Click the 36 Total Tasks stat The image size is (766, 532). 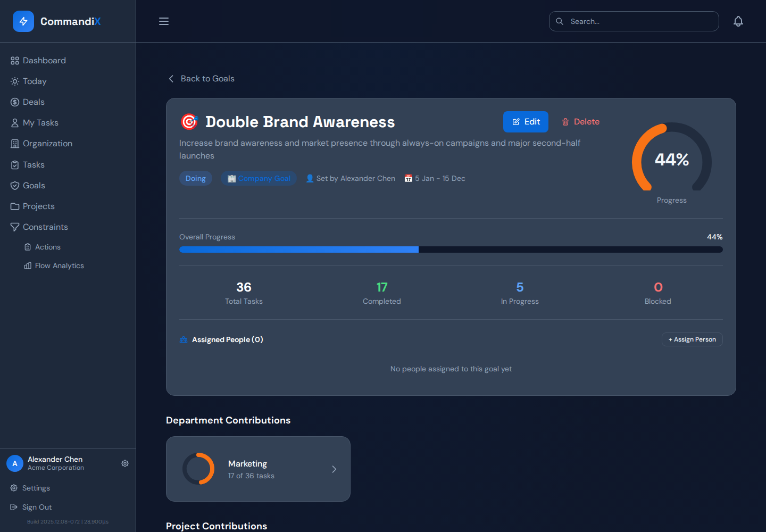pos(244,293)
